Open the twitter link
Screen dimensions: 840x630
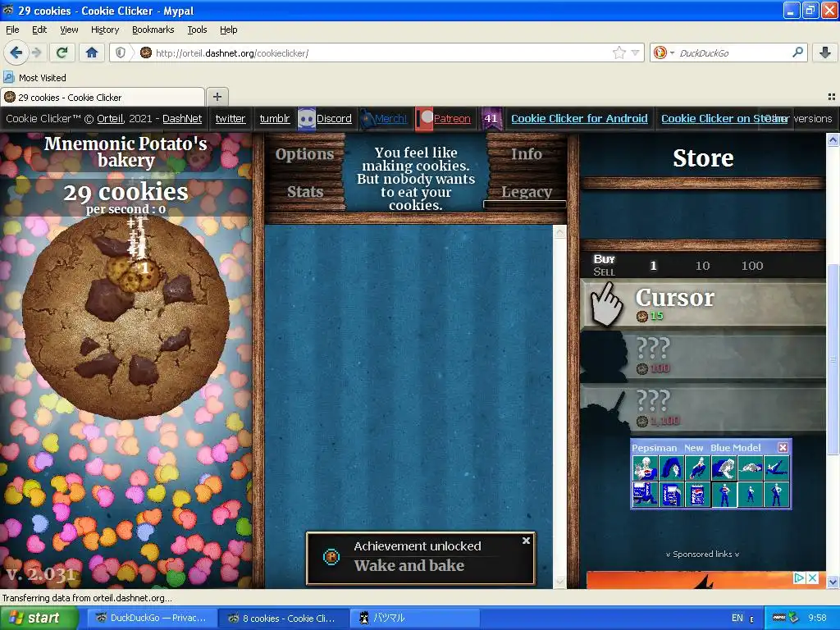(x=231, y=119)
